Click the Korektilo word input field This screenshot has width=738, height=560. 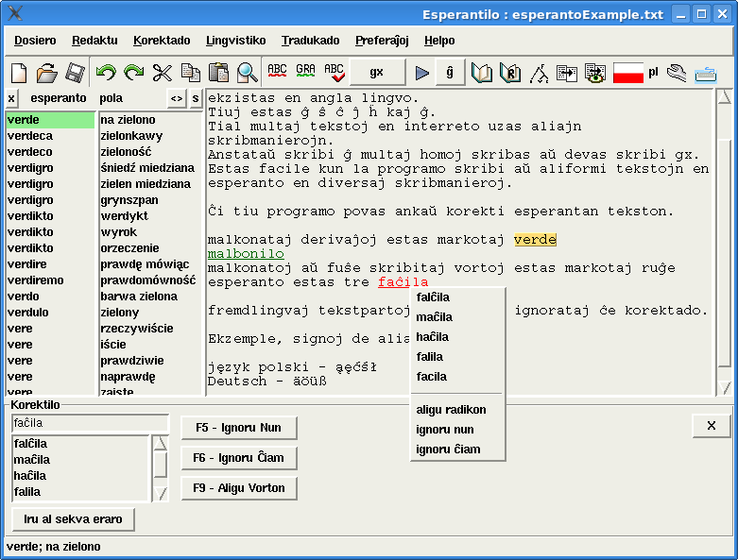tap(90, 424)
